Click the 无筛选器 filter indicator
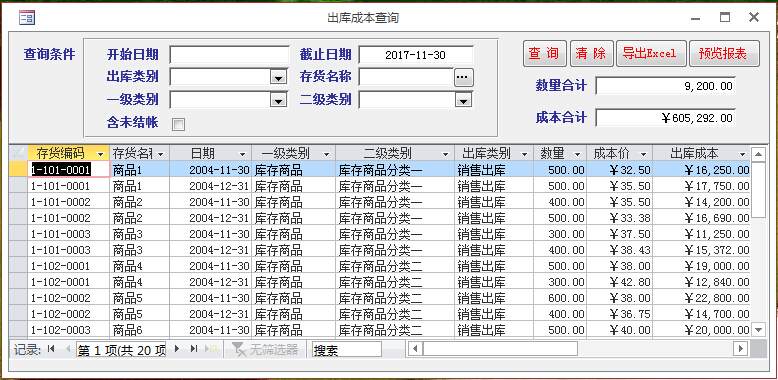This screenshot has height=380, width=778. [266, 349]
